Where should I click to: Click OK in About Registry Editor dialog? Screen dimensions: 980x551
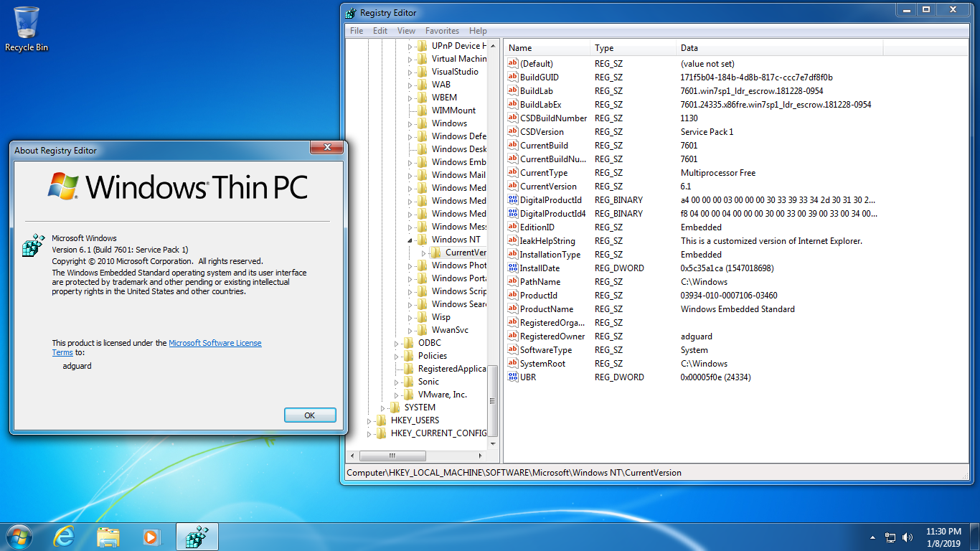[x=310, y=415]
